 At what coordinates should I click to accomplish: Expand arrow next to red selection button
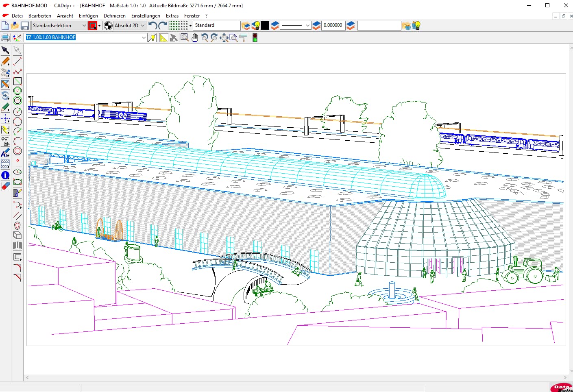tap(99, 26)
